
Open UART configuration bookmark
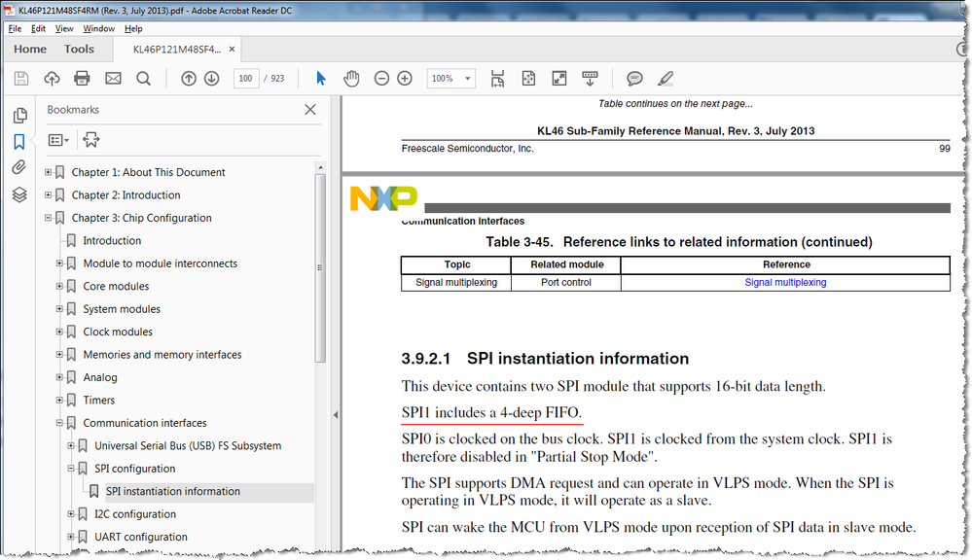(x=141, y=537)
